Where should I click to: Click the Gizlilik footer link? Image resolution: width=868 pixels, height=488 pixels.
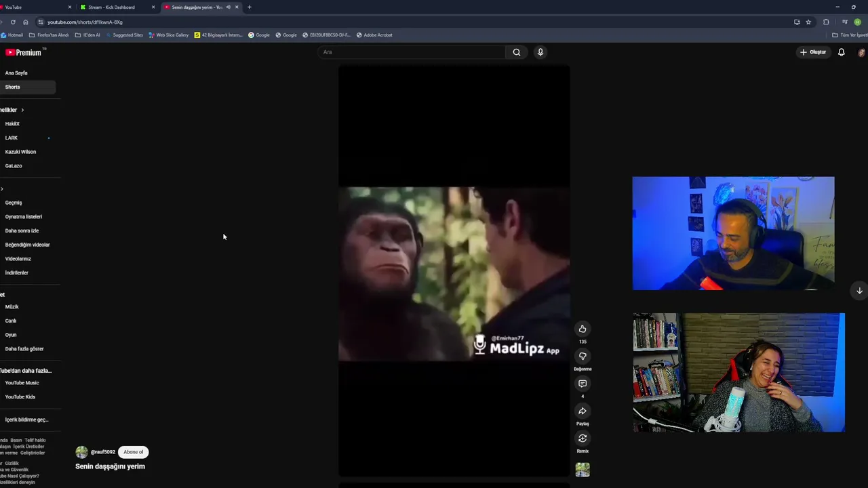(x=12, y=464)
